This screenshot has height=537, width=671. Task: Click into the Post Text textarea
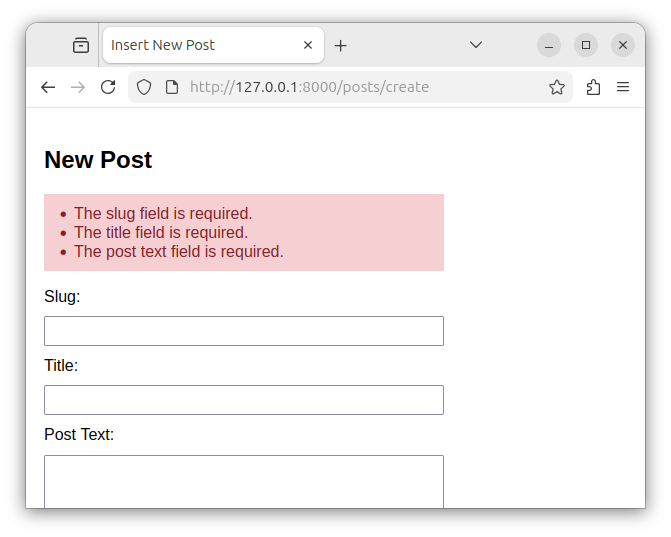(244, 482)
